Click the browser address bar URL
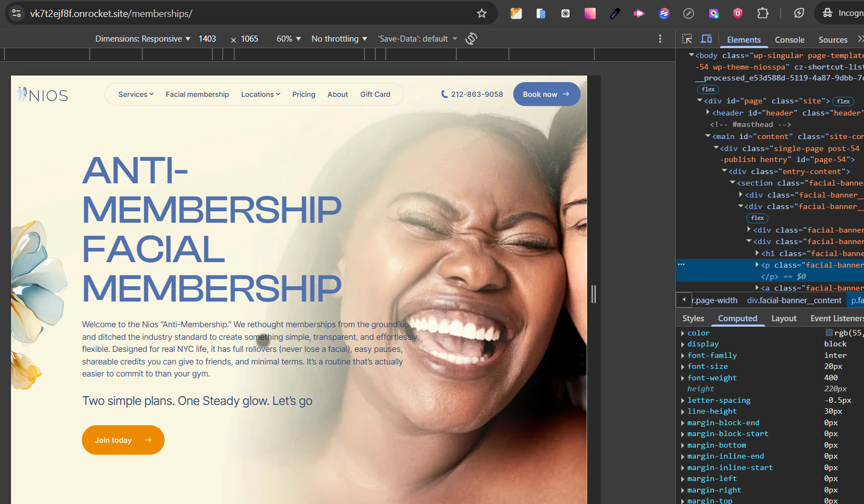864x504 pixels. [111, 13]
